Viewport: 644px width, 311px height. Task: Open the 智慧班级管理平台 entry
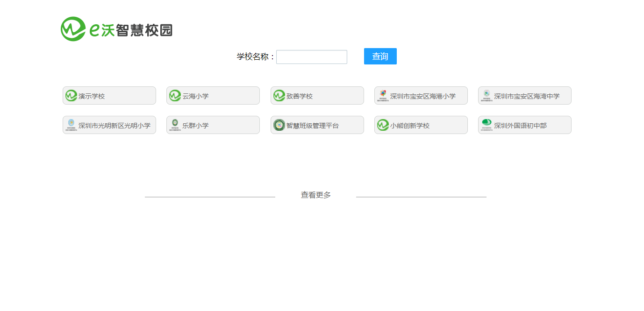point(317,125)
